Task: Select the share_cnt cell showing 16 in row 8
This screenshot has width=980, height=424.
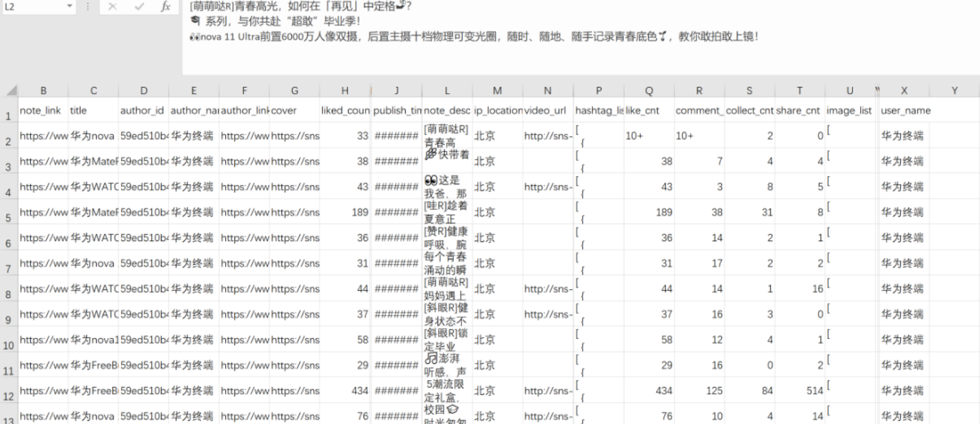Action: click(x=799, y=288)
